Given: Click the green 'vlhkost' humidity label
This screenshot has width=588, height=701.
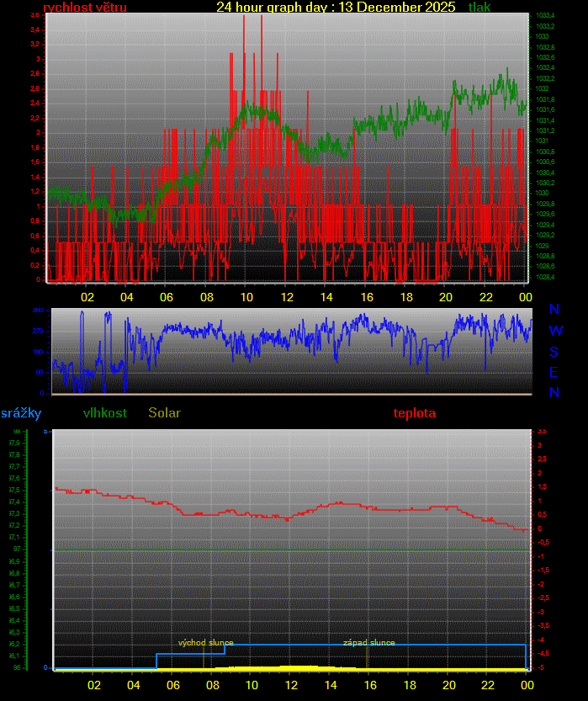Looking at the screenshot, I should (105, 413).
